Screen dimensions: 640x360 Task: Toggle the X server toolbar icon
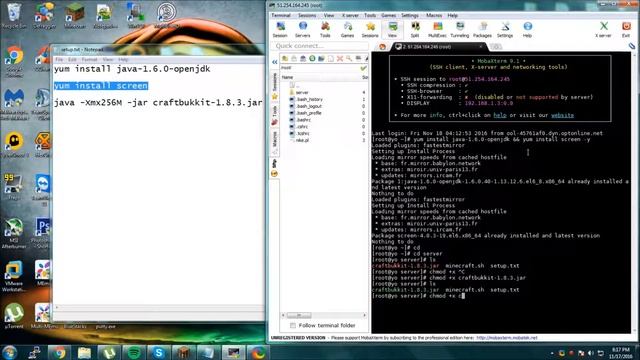point(603,29)
